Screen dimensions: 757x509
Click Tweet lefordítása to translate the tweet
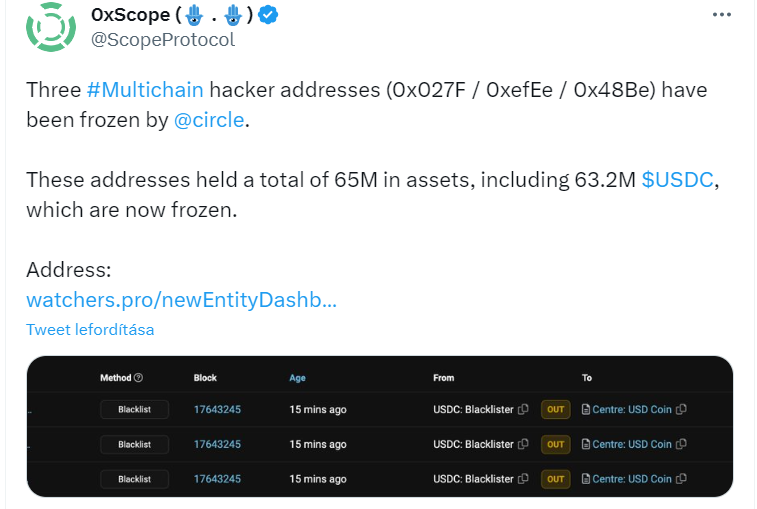coord(90,330)
